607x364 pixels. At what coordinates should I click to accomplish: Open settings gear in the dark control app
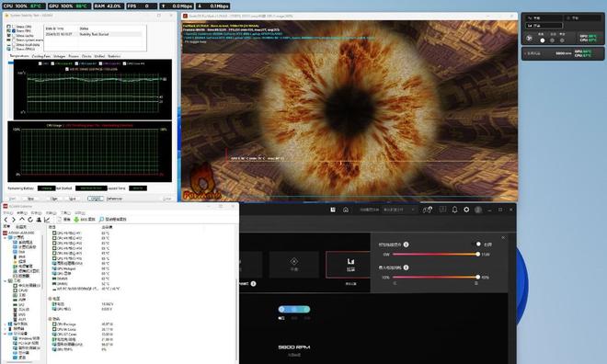tap(466, 210)
